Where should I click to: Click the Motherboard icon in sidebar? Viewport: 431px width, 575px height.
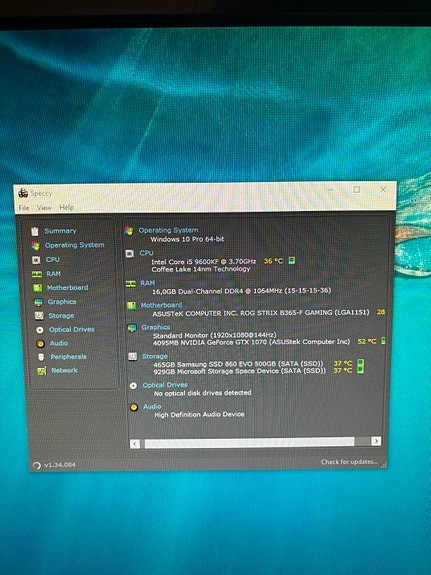(x=37, y=288)
